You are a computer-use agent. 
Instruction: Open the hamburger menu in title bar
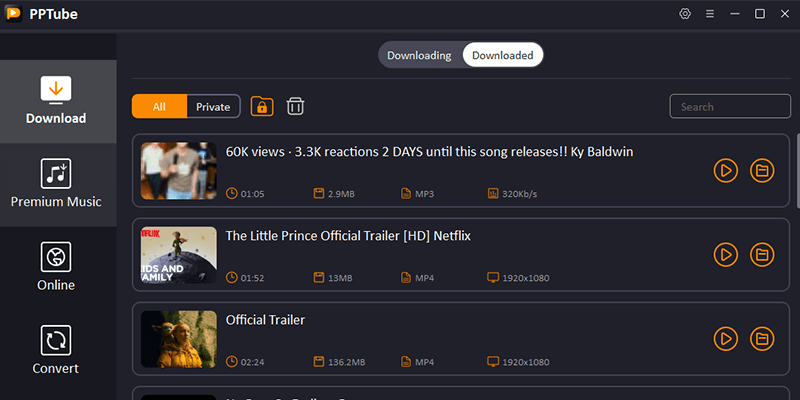(x=710, y=14)
